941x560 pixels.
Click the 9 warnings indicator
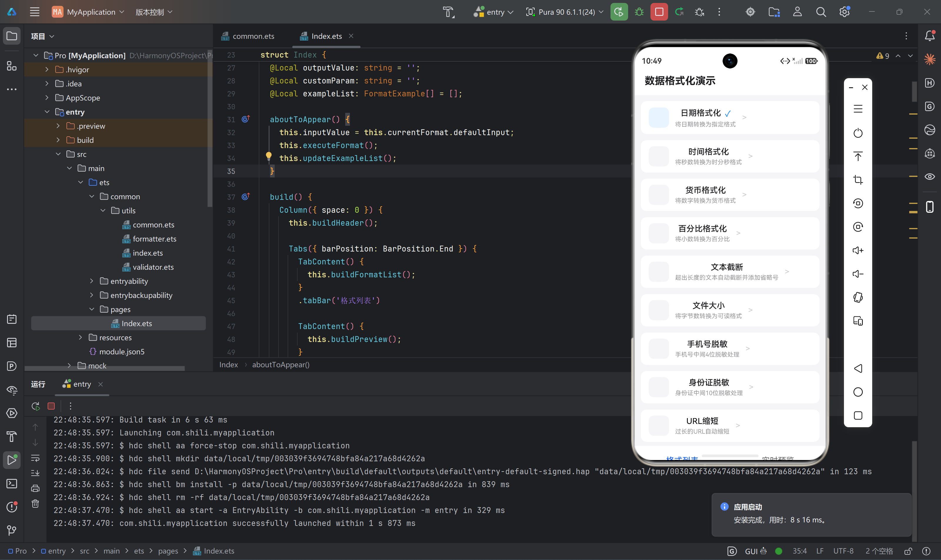(x=883, y=56)
